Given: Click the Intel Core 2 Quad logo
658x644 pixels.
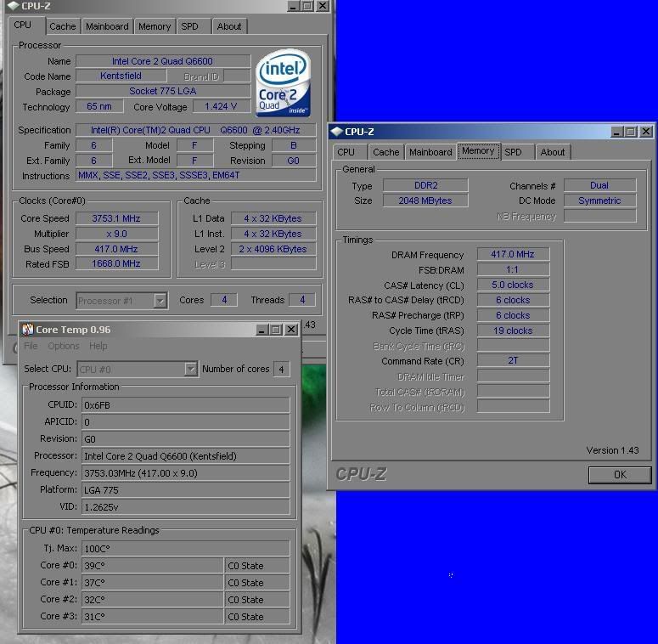Looking at the screenshot, I should 283,82.
